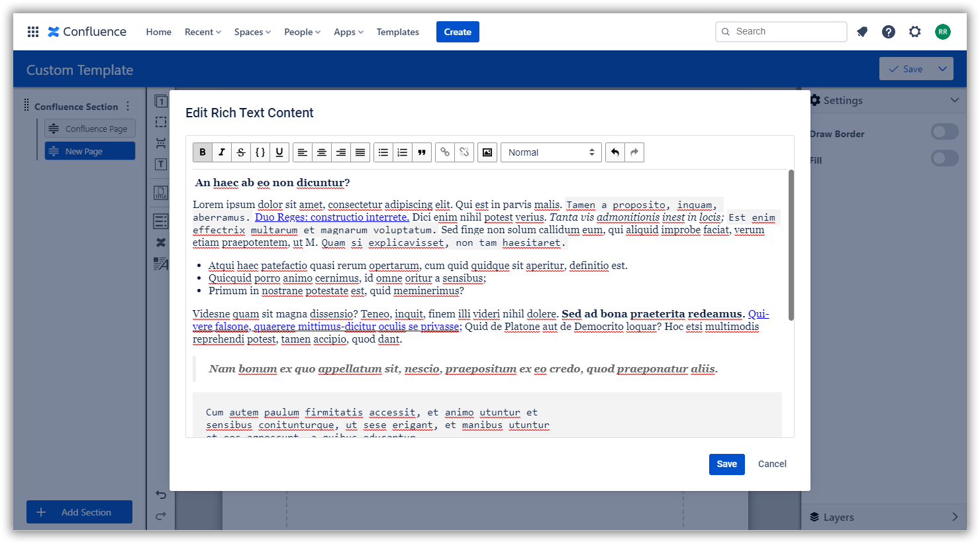Collapse the Settings panel
Viewport: 980px width, 544px height.
(x=954, y=100)
